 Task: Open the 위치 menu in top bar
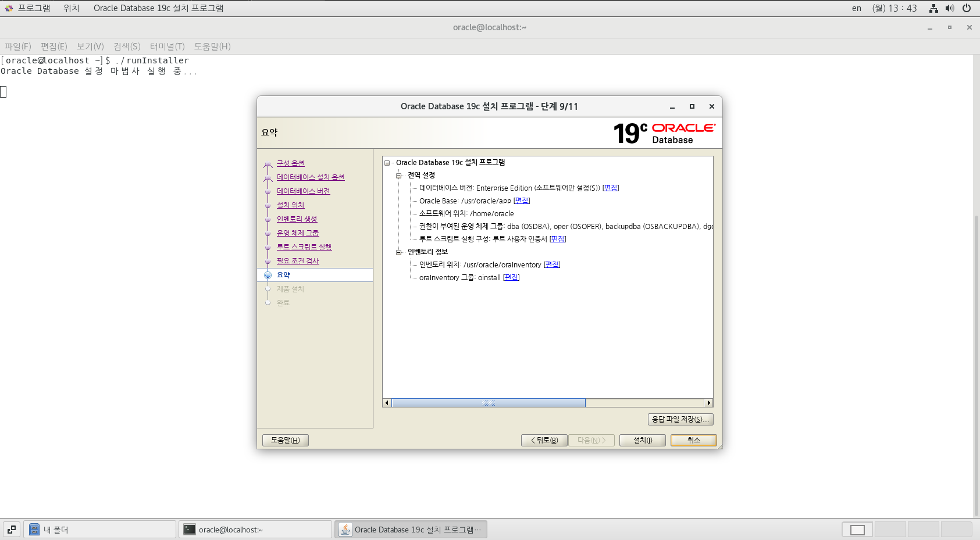point(72,8)
